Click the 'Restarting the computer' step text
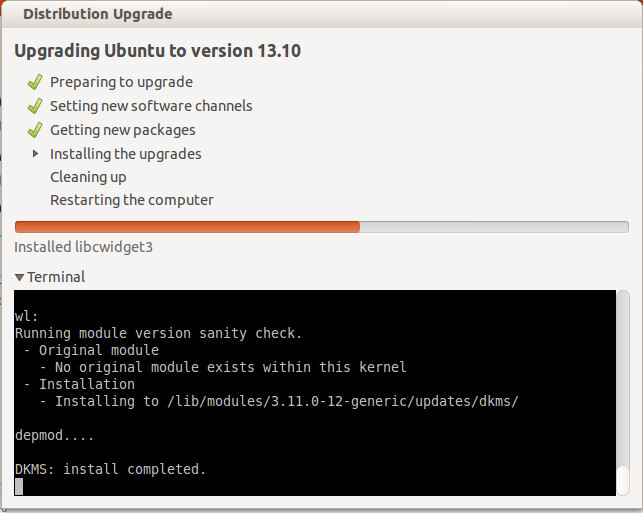This screenshot has width=643, height=513. tap(132, 201)
